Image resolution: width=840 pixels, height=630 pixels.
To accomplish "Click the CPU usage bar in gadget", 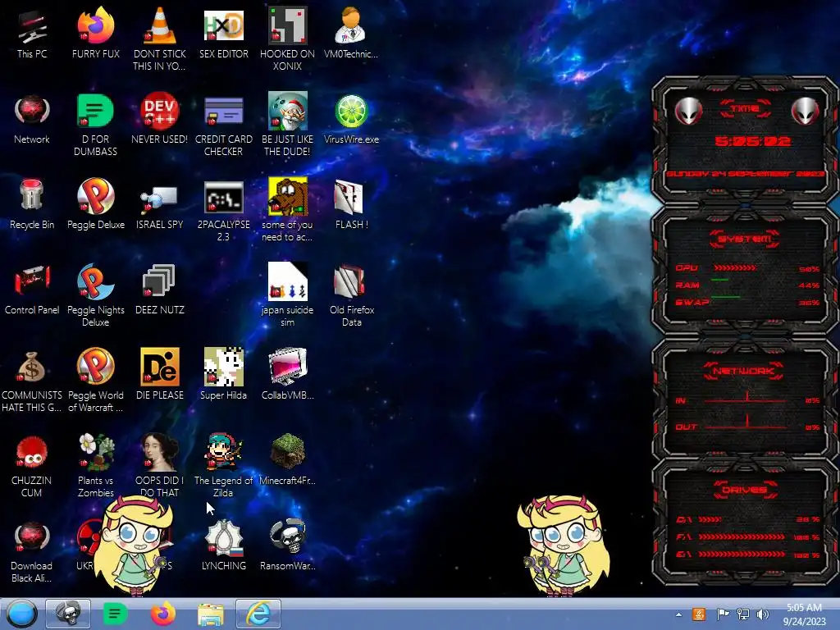I will [734, 268].
